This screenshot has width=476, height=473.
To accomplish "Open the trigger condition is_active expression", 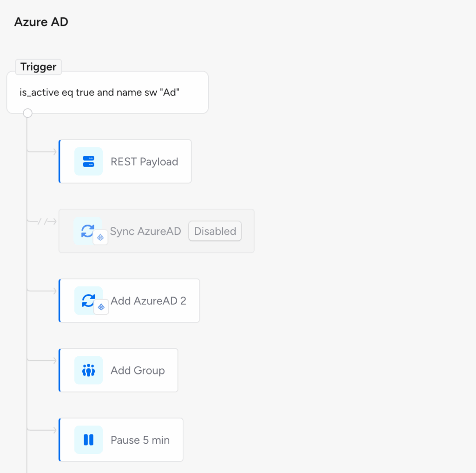I will click(99, 92).
